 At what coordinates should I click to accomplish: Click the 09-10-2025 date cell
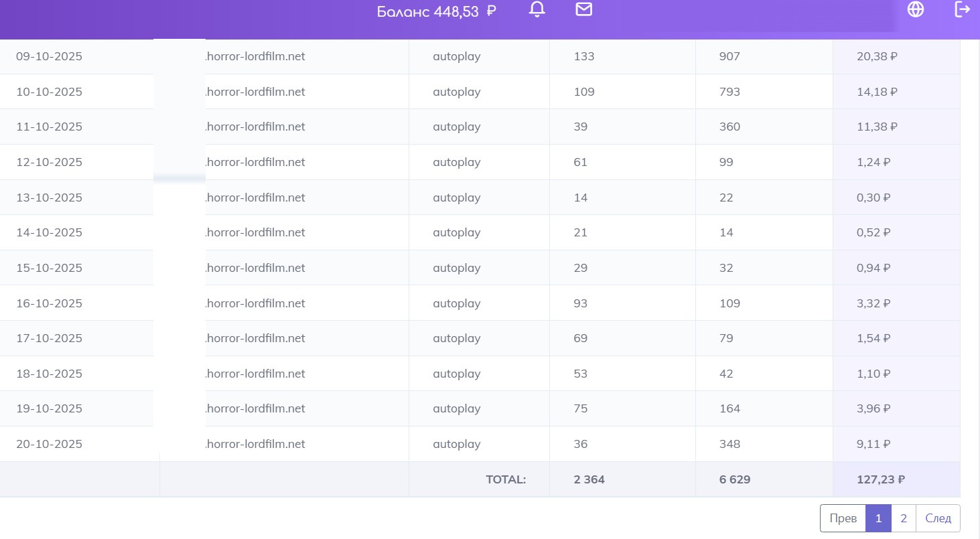[49, 57]
